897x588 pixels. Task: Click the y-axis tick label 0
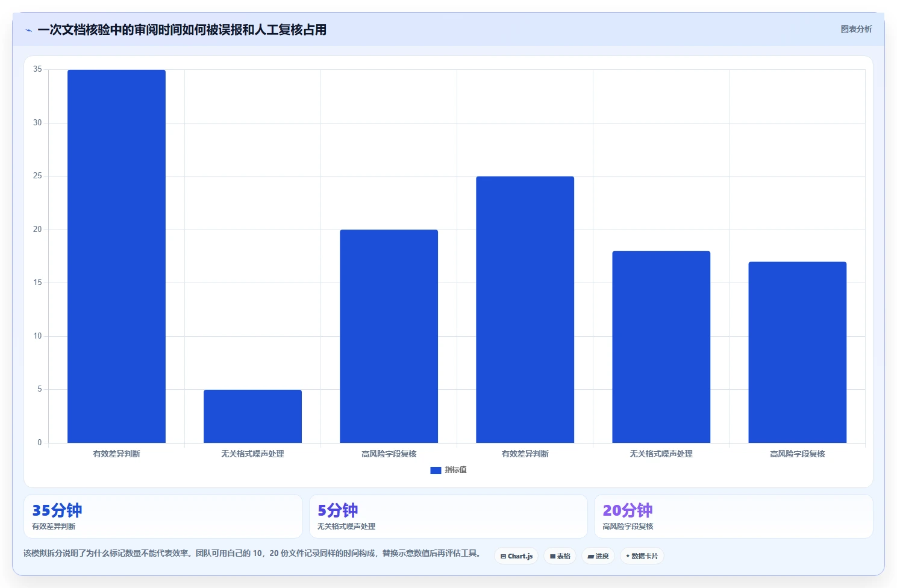pos(40,443)
